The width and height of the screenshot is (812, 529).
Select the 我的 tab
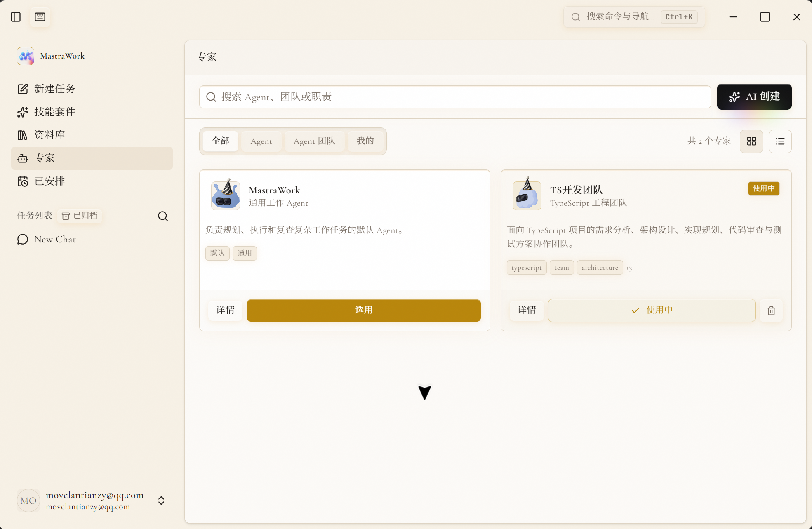coord(365,141)
